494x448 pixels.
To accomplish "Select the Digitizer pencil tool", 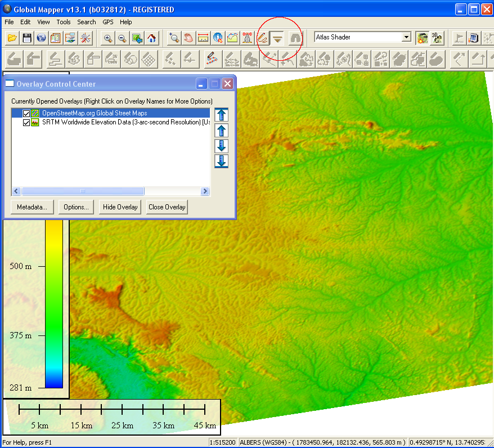I will [262, 38].
